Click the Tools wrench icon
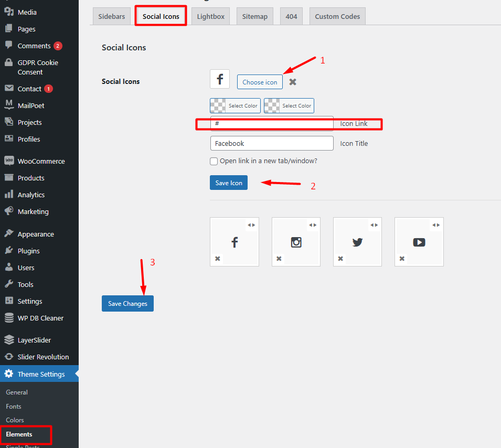The image size is (501, 448). (9, 284)
